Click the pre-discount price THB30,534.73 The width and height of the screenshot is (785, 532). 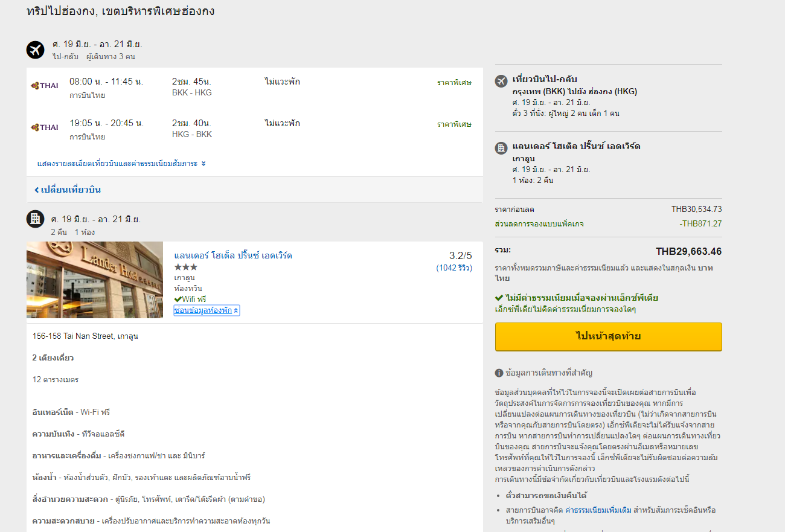click(696, 210)
